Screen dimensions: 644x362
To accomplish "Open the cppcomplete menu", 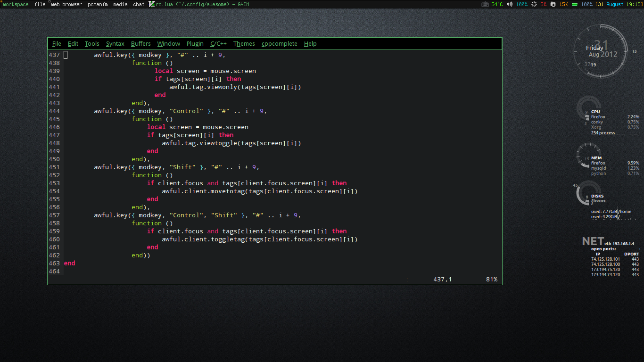I will (x=279, y=43).
